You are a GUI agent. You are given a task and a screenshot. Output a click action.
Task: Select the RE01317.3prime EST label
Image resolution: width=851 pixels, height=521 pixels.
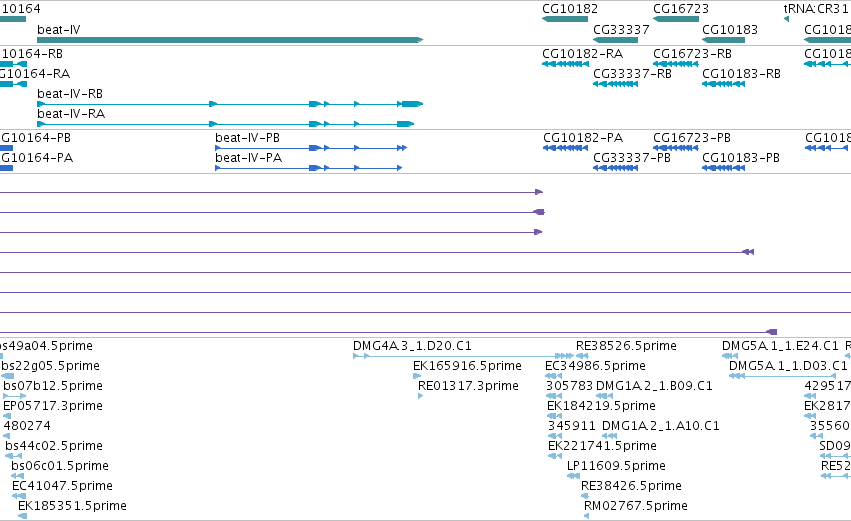pyautogui.click(x=468, y=386)
